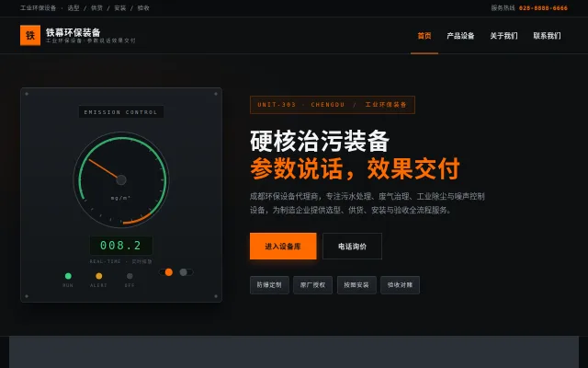Click the top bar text 工业环保设备
Image resolution: width=588 pixels, height=368 pixels.
(38, 8)
